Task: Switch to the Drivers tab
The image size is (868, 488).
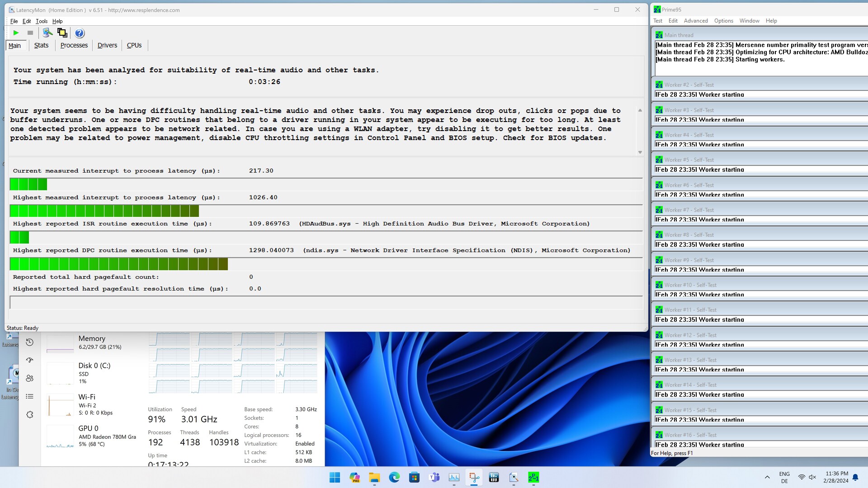Action: click(107, 45)
